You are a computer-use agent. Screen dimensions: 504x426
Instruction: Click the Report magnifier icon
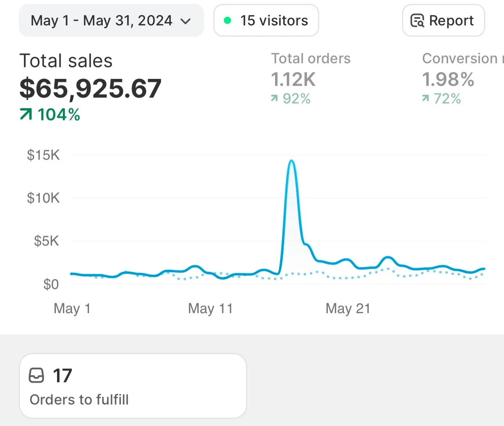(x=417, y=20)
